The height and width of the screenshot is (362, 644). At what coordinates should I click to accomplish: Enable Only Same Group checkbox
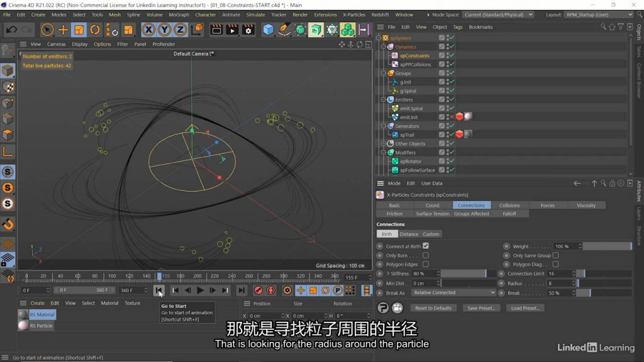tap(556, 255)
